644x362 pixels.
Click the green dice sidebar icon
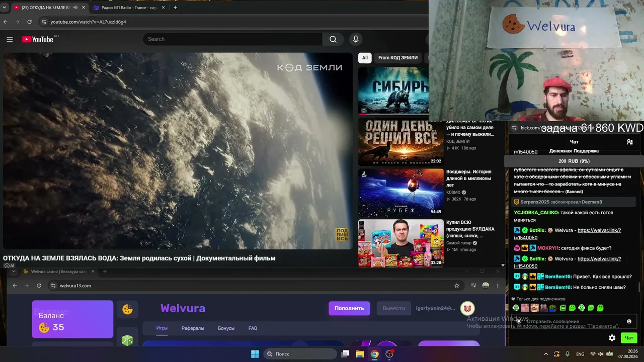pos(127,340)
